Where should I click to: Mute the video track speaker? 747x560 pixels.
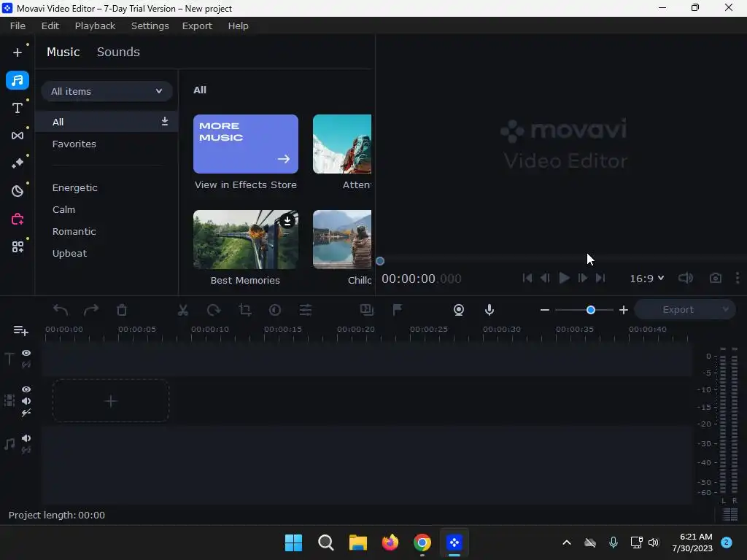click(x=26, y=401)
